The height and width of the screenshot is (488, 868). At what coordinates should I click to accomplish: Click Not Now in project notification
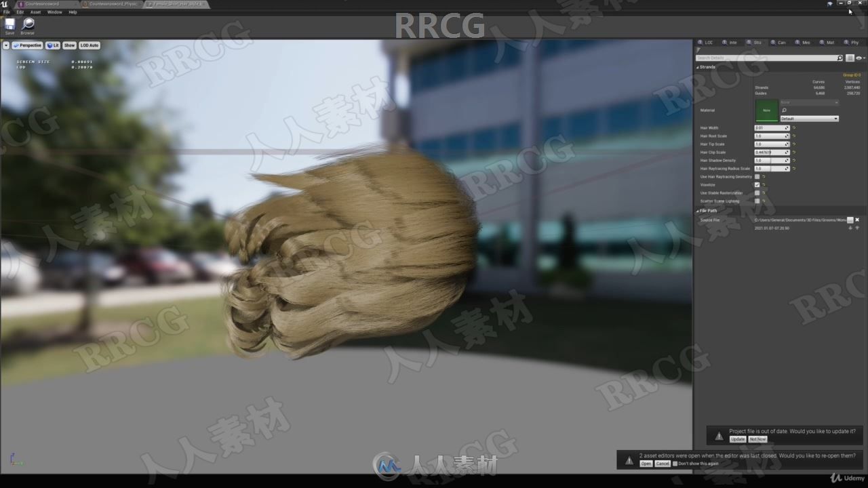[x=757, y=439]
